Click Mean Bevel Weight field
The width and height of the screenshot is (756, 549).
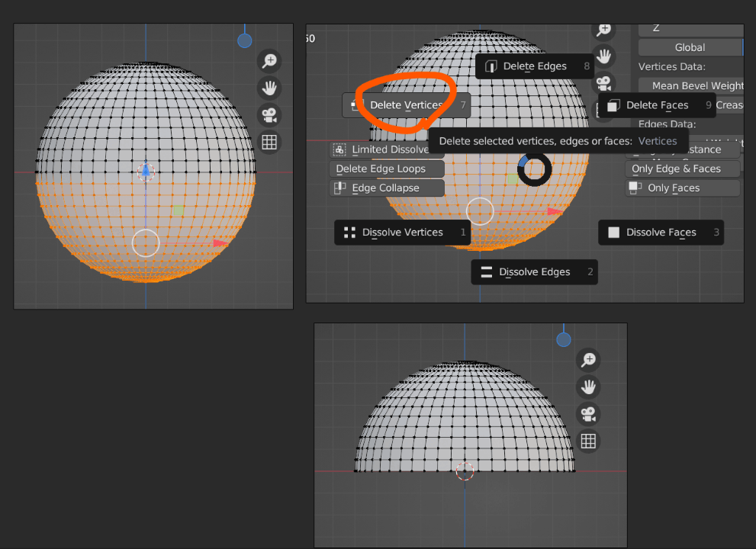pos(691,86)
